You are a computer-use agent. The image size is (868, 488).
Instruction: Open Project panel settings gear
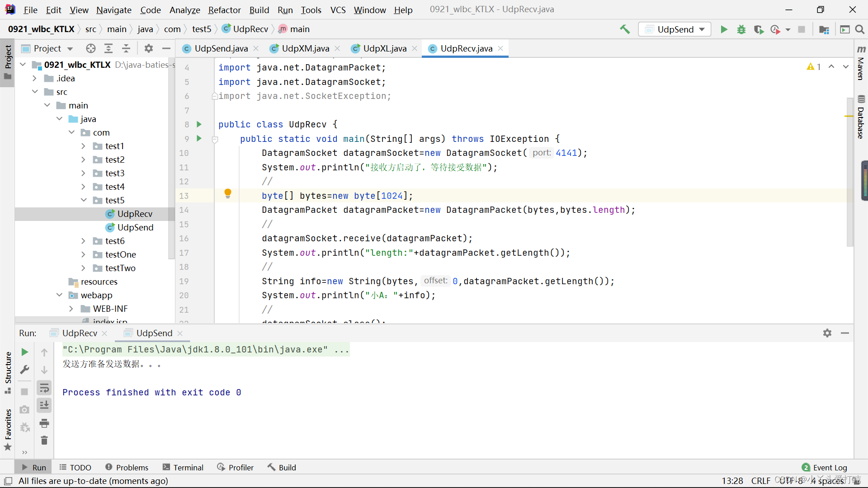[x=149, y=48]
